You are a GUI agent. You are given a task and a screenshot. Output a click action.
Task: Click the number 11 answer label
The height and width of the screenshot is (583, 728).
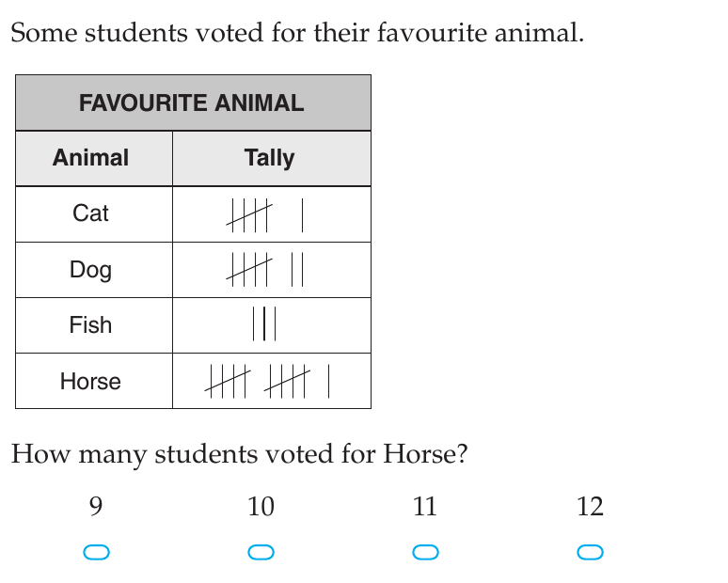(x=425, y=506)
